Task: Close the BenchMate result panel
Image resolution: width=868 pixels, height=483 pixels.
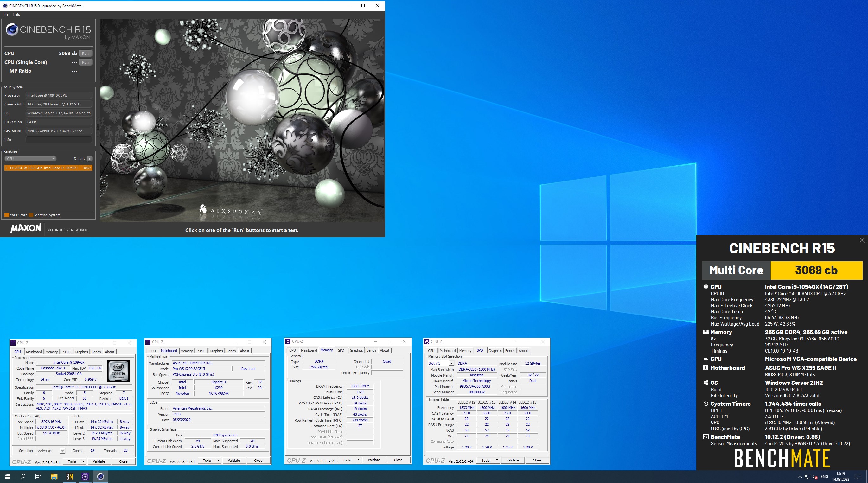Action: (x=862, y=240)
